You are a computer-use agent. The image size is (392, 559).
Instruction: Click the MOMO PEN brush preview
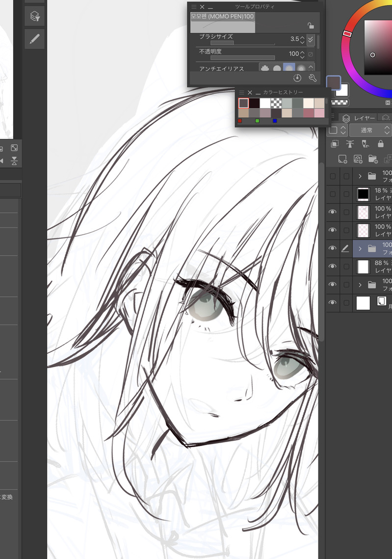click(x=223, y=23)
